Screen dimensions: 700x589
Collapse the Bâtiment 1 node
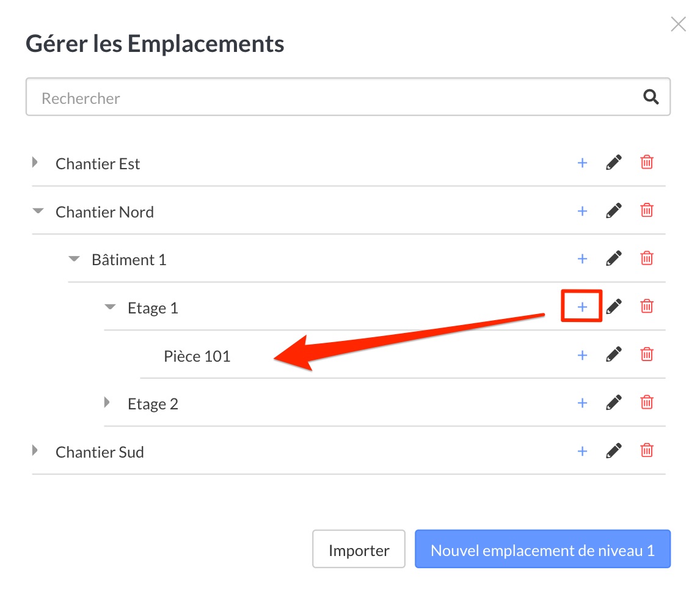(x=74, y=258)
